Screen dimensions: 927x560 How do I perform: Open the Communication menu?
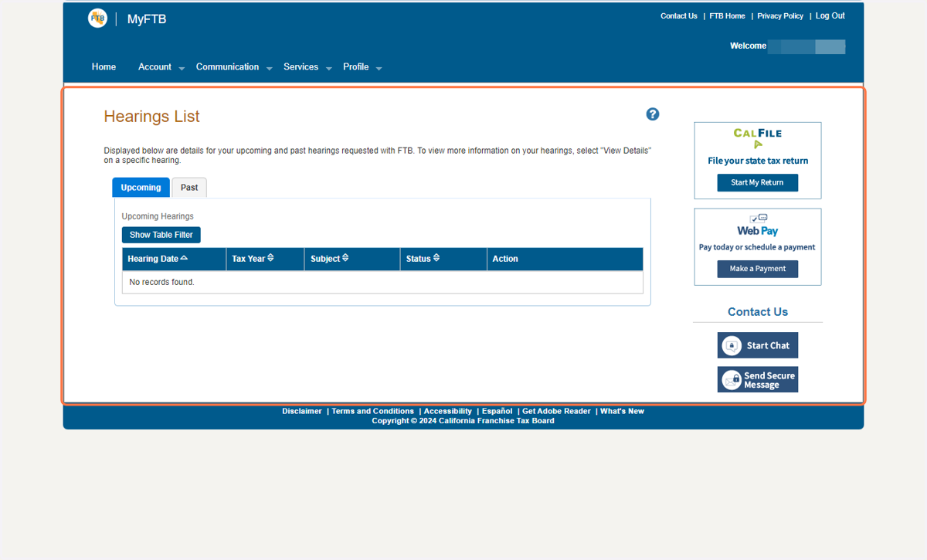point(227,67)
